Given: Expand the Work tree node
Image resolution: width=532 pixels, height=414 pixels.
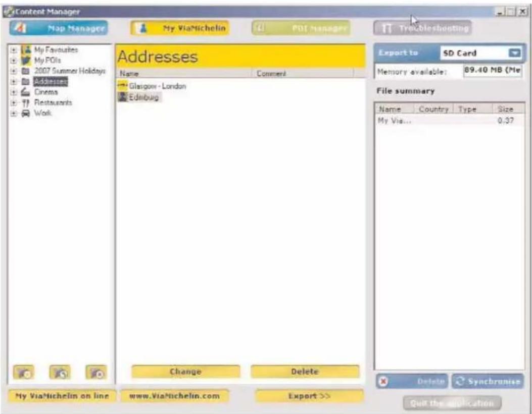Looking at the screenshot, I should (x=14, y=113).
